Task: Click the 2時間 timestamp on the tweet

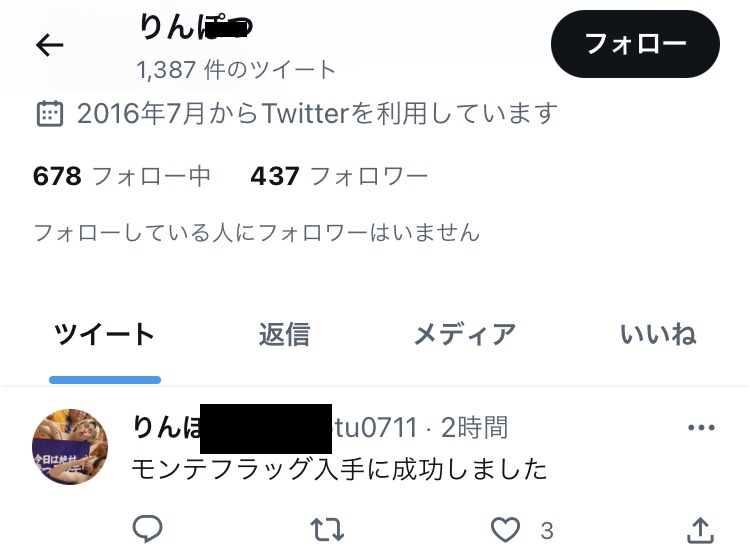Action: tap(474, 427)
